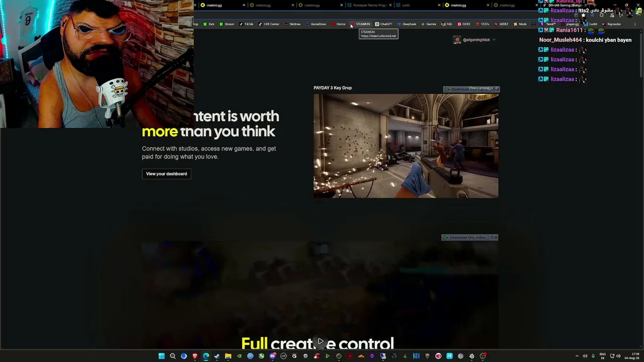644x362 pixels.
Task: Open the ENG FR language switcher
Action: pos(603,356)
